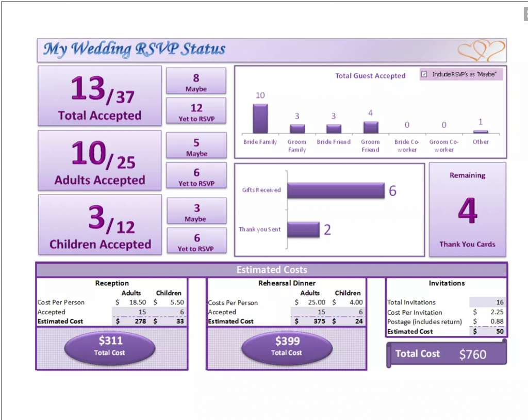
Task: Click the 12 Yet to RSVP tile
Action: (x=196, y=111)
